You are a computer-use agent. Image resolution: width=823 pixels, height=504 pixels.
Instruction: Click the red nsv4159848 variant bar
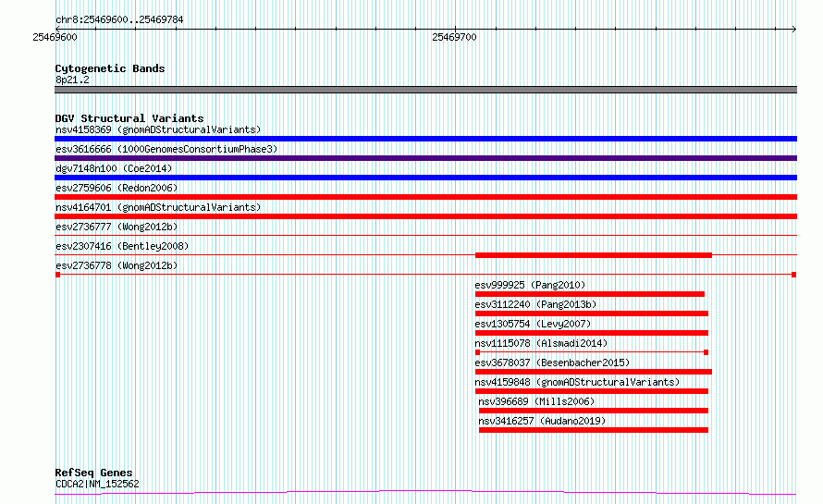(592, 391)
